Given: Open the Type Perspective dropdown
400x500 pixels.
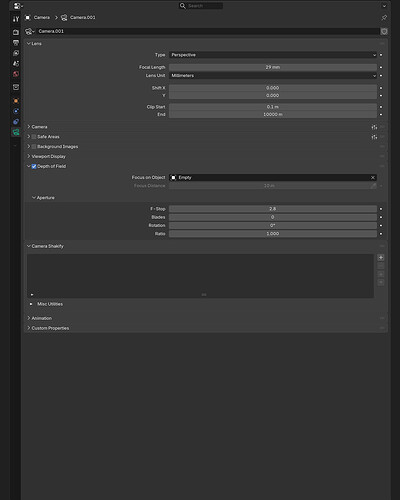Looking at the screenshot, I should [273, 55].
